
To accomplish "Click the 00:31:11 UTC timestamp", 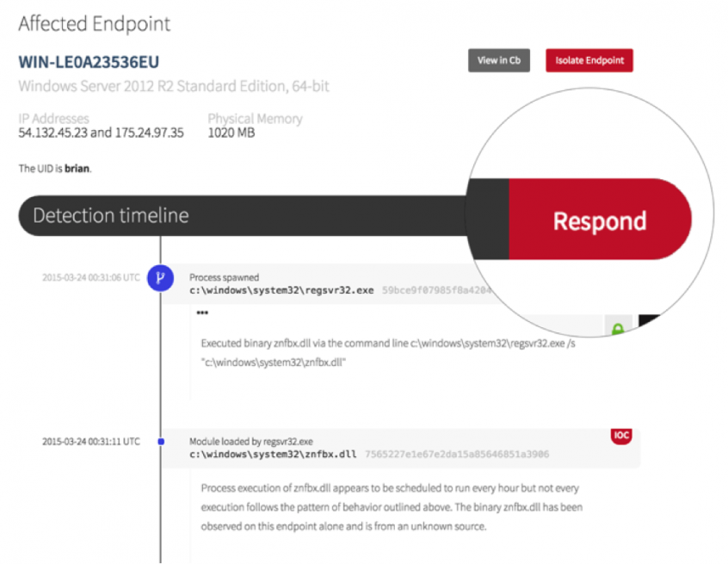I will [x=90, y=442].
